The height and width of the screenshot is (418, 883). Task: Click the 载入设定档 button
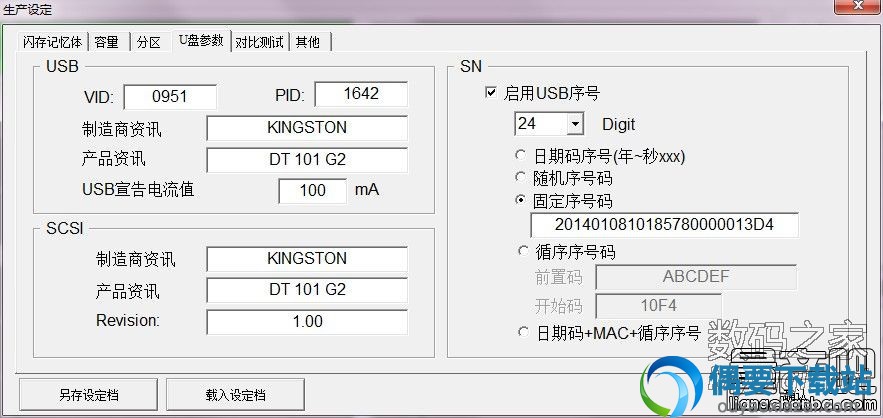(235, 395)
